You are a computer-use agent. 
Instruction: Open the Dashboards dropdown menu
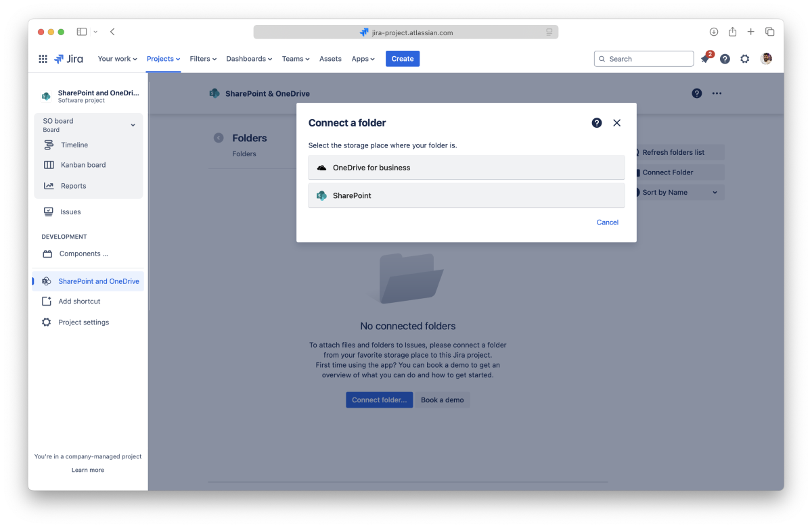click(249, 59)
